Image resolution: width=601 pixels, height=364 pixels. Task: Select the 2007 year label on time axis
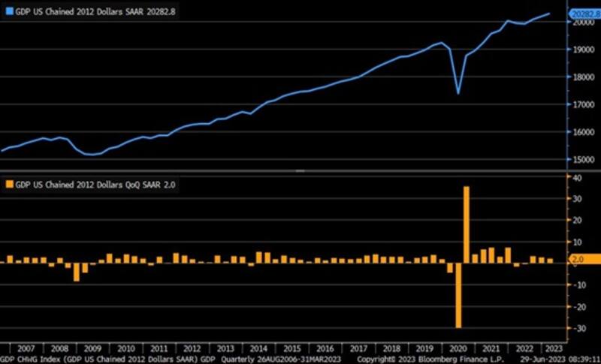(x=25, y=348)
